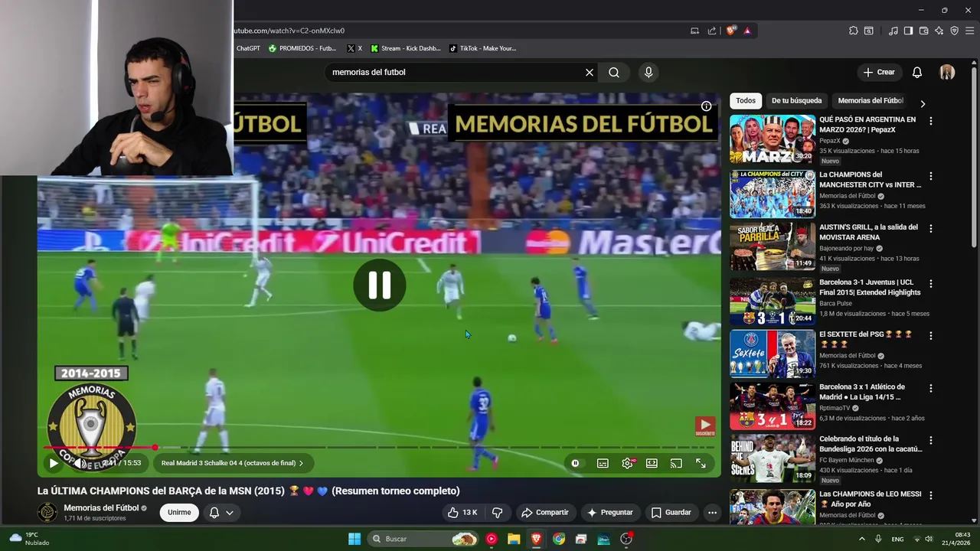
Task: Open Brave playlist music note icon
Action: (893, 31)
